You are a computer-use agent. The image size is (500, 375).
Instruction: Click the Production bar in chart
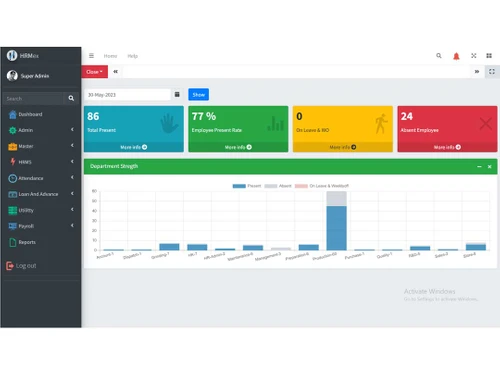pyautogui.click(x=336, y=228)
